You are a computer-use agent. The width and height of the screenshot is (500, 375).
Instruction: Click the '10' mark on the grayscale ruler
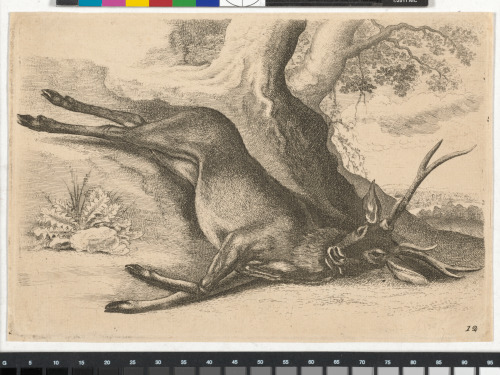56,363
